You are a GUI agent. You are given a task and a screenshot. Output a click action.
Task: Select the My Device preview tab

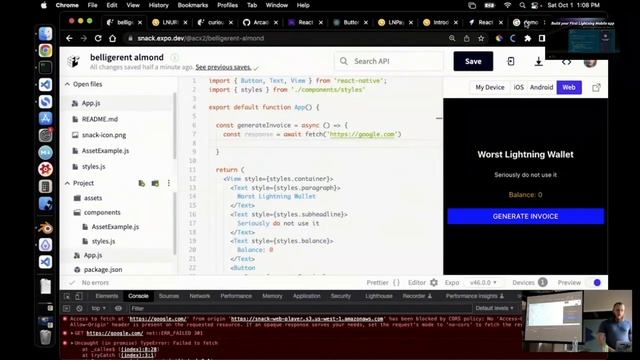coord(489,87)
